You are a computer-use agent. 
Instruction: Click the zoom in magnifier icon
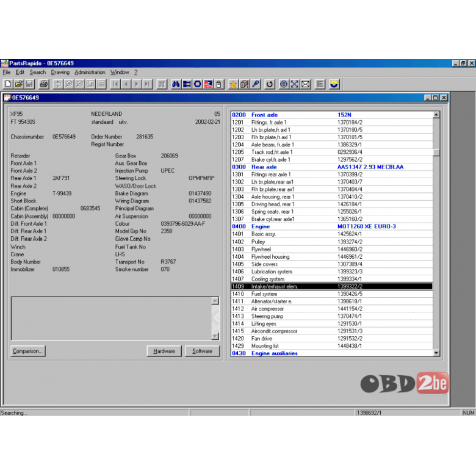click(68, 84)
